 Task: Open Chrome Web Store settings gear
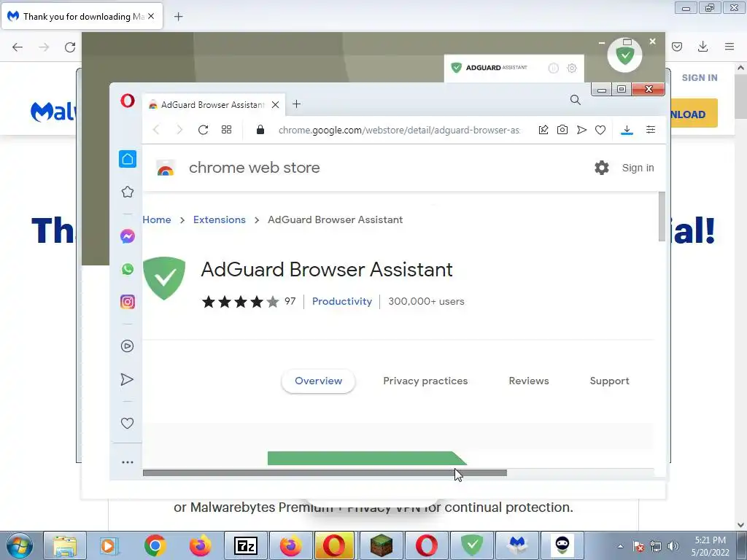point(602,168)
